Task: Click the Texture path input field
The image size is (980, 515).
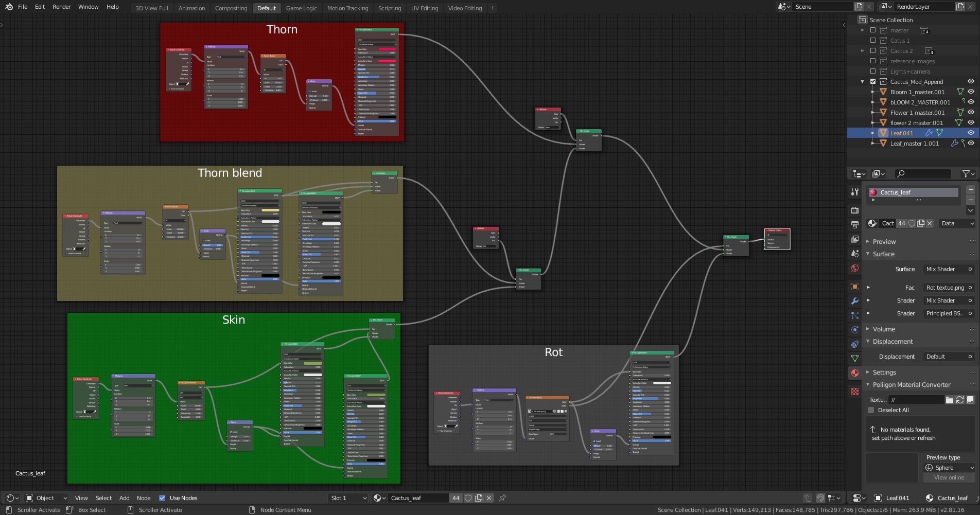Action: (916, 400)
